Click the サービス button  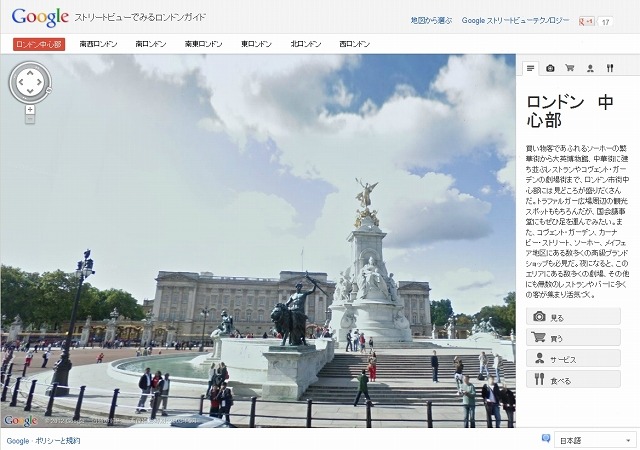(x=573, y=359)
